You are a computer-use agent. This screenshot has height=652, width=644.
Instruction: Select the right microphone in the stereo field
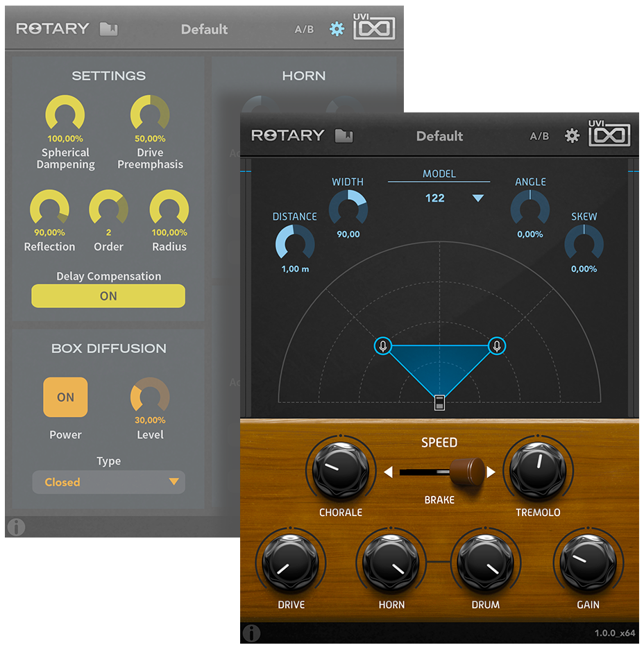pyautogui.click(x=497, y=346)
